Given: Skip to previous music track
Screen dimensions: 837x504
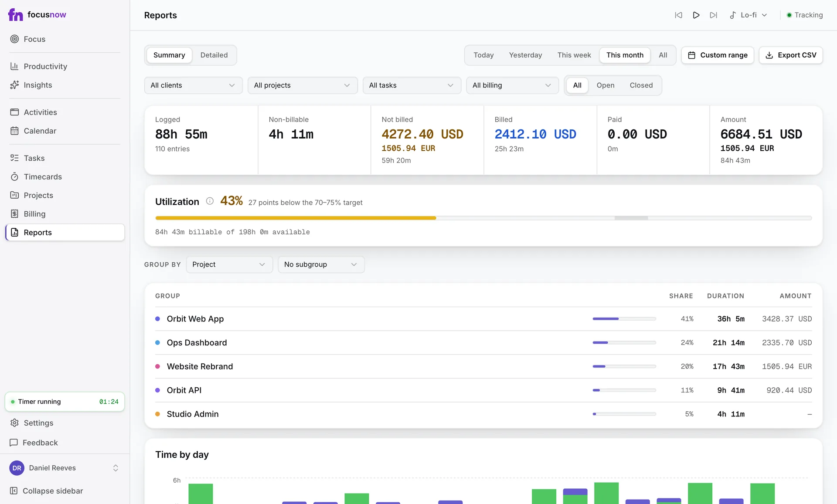Looking at the screenshot, I should click(678, 15).
